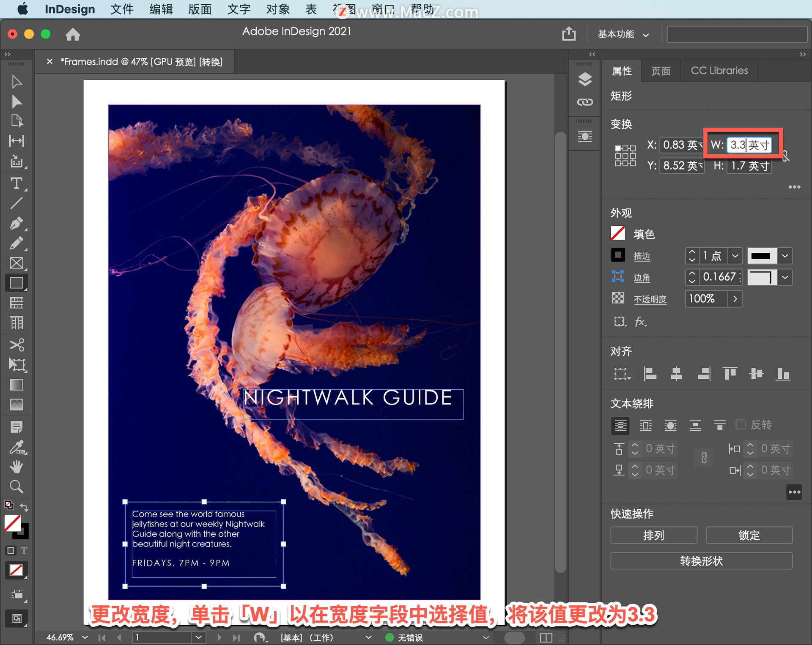Open the Links panel icon
812x645 pixels.
[585, 102]
